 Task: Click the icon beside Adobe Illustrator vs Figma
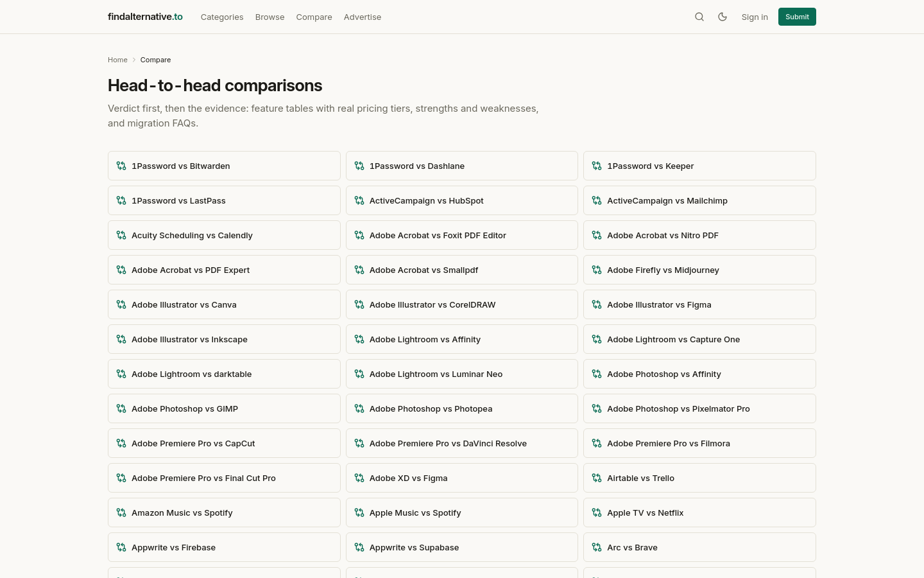click(597, 304)
